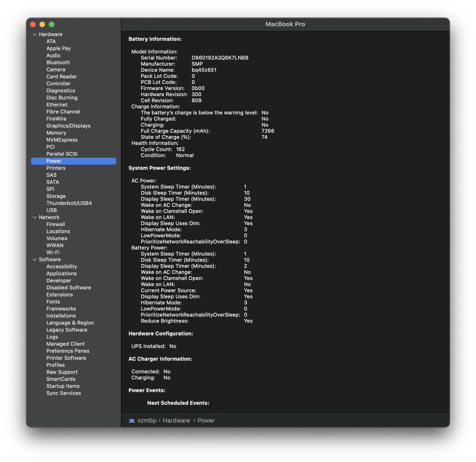This screenshot has width=476, height=462.
Task: Select Logs in the sidebar
Action: (x=52, y=337)
